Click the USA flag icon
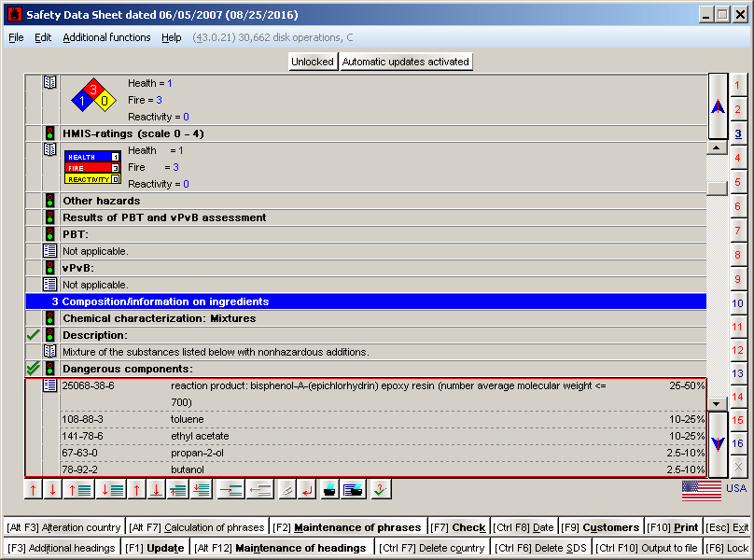 [x=702, y=489]
